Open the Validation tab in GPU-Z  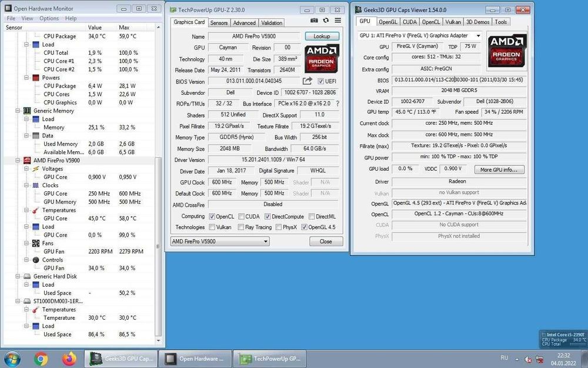pyautogui.click(x=272, y=23)
